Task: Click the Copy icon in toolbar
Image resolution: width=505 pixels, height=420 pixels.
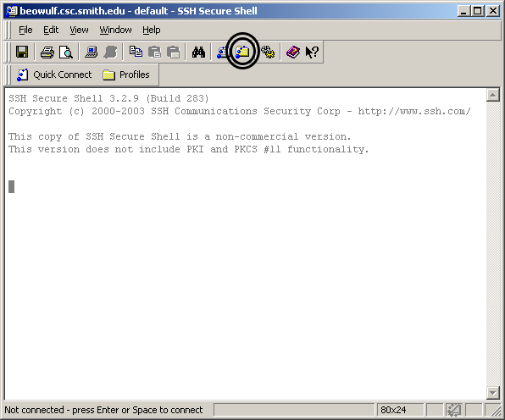Action: [136, 52]
